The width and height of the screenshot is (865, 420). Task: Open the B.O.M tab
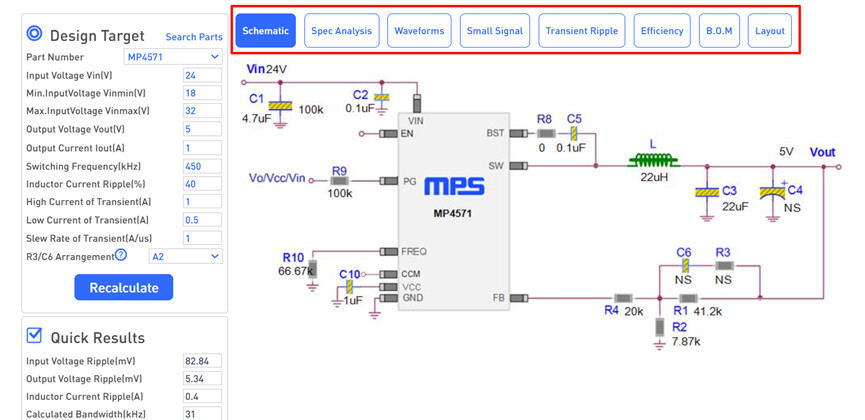719,31
